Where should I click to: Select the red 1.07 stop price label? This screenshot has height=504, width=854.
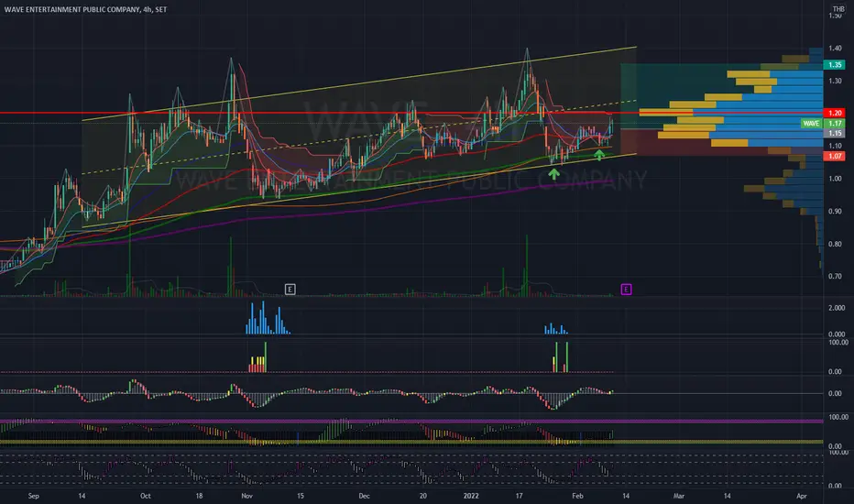(x=835, y=157)
